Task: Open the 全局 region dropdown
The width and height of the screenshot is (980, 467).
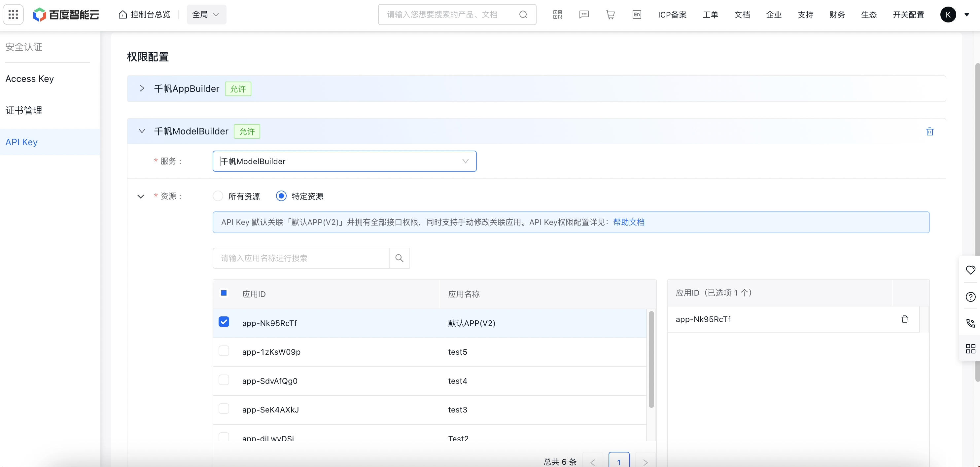Action: pyautogui.click(x=206, y=15)
